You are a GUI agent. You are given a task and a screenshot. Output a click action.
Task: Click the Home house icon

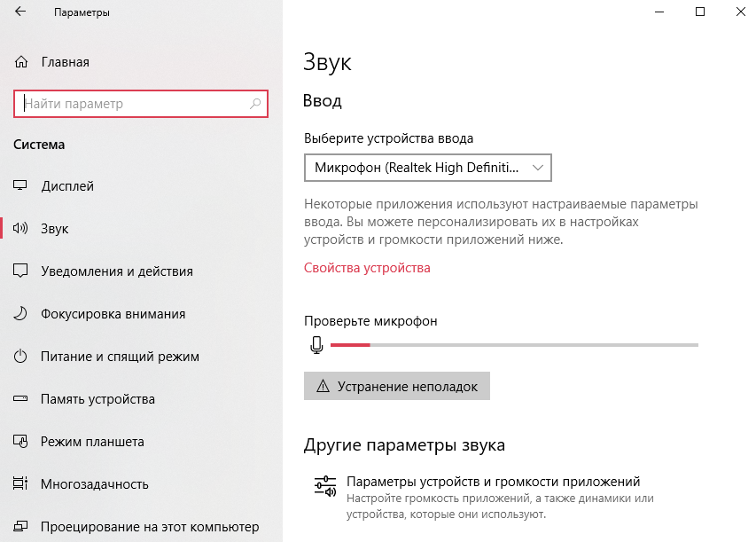(x=21, y=62)
